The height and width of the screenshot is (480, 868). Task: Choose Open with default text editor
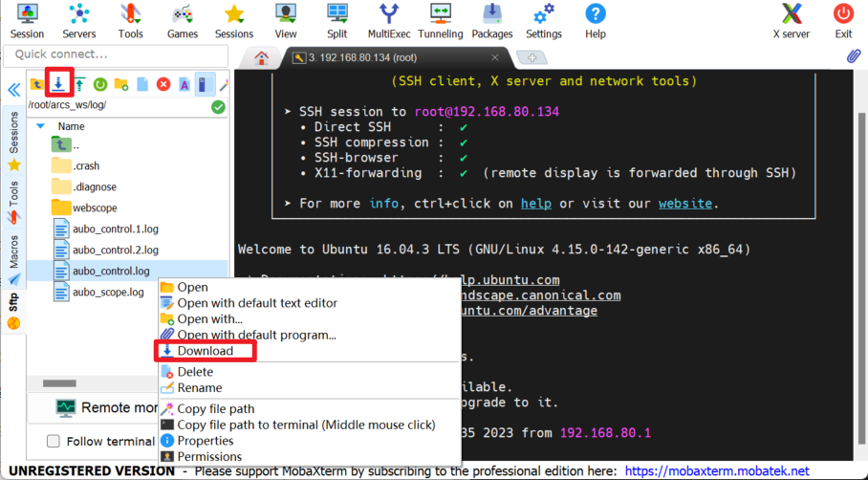point(310,303)
